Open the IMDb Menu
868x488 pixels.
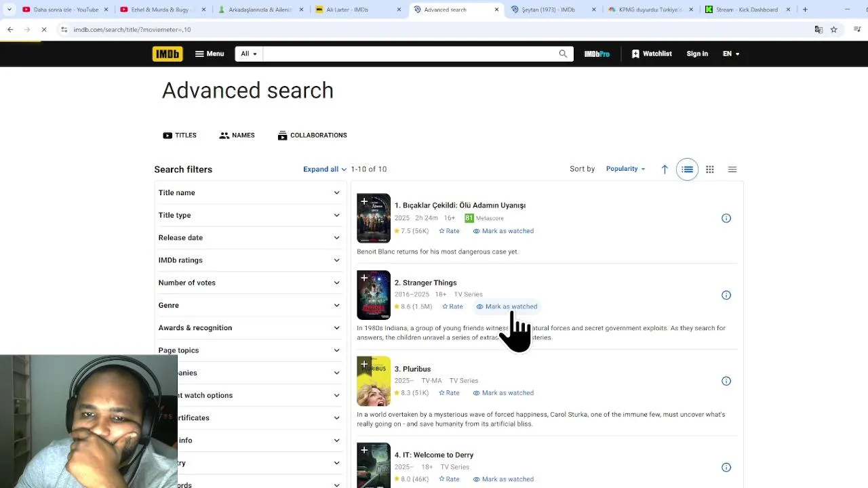[210, 54]
